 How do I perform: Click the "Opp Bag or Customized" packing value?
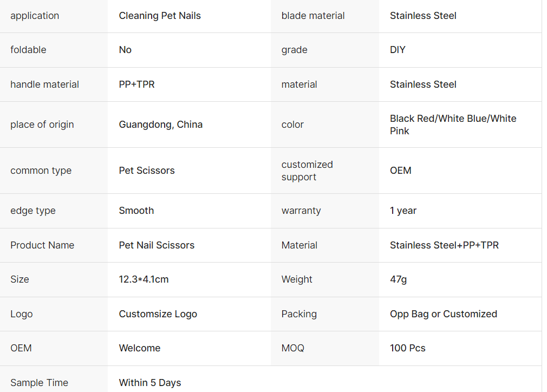(x=443, y=314)
